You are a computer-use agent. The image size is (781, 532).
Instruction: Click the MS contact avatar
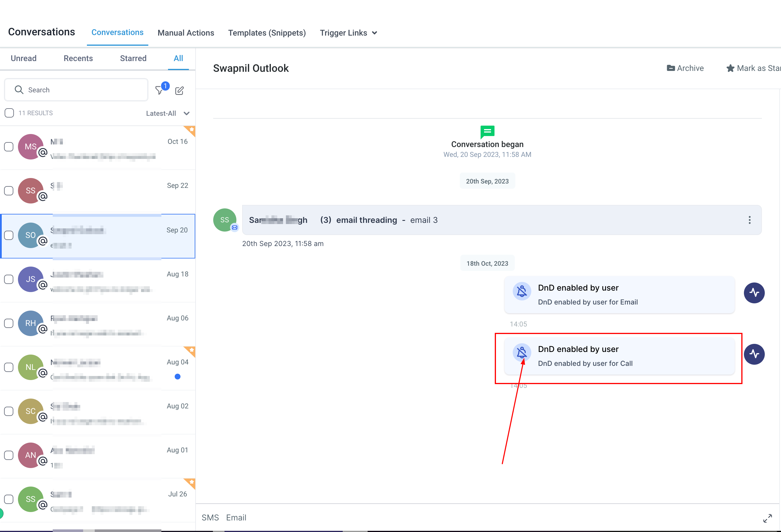[31, 147]
